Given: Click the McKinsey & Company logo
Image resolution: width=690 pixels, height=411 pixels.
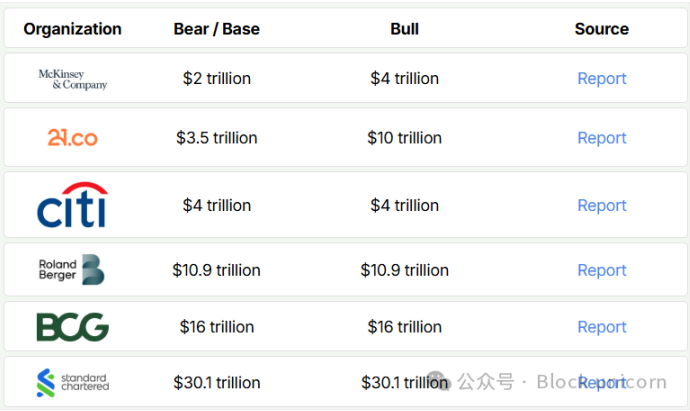Looking at the screenshot, I should pyautogui.click(x=73, y=79).
